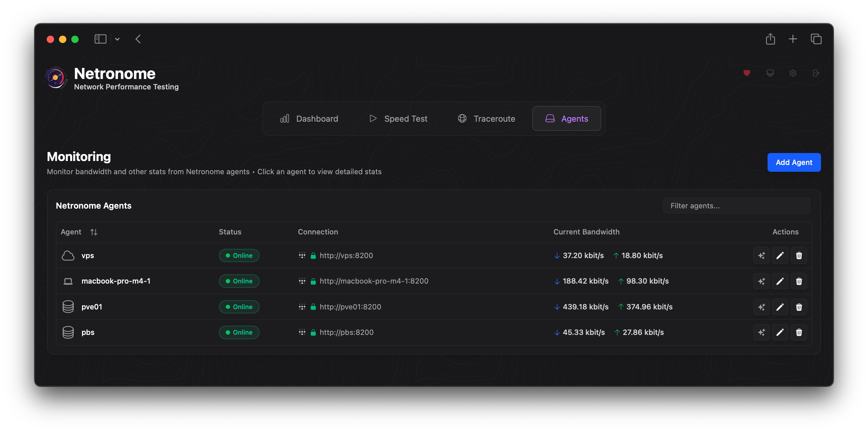
Task: Edit the pve01 agent with pencil icon
Action: click(780, 307)
